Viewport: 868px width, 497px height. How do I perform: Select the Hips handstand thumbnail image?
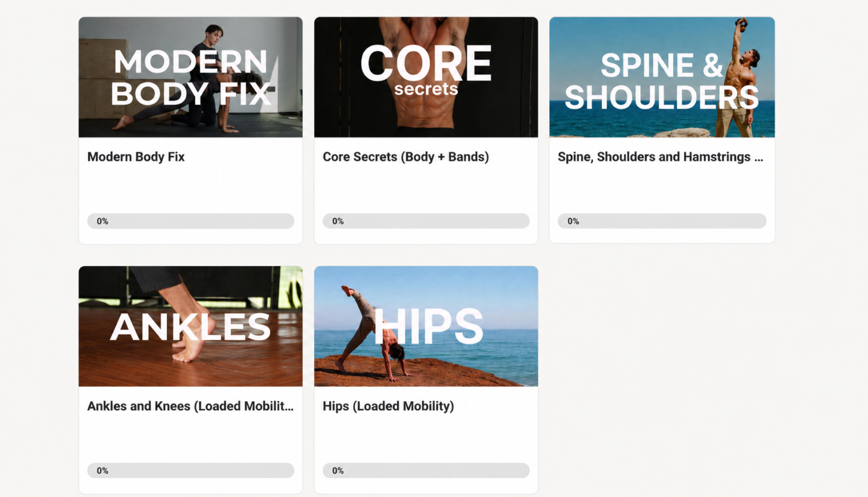point(426,326)
